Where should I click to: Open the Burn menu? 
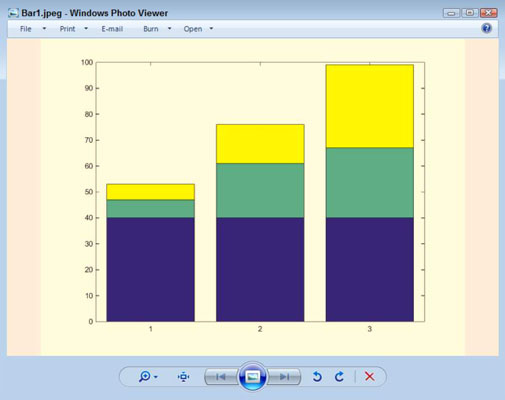[151, 29]
